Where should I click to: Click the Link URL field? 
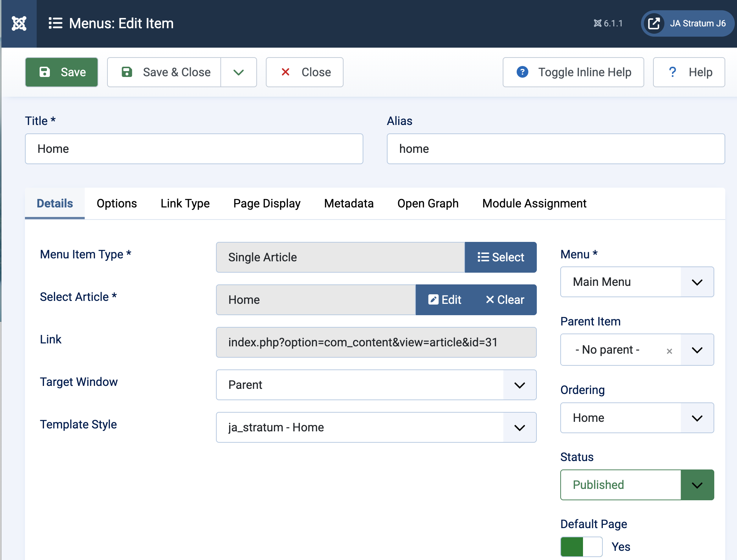pyautogui.click(x=376, y=342)
